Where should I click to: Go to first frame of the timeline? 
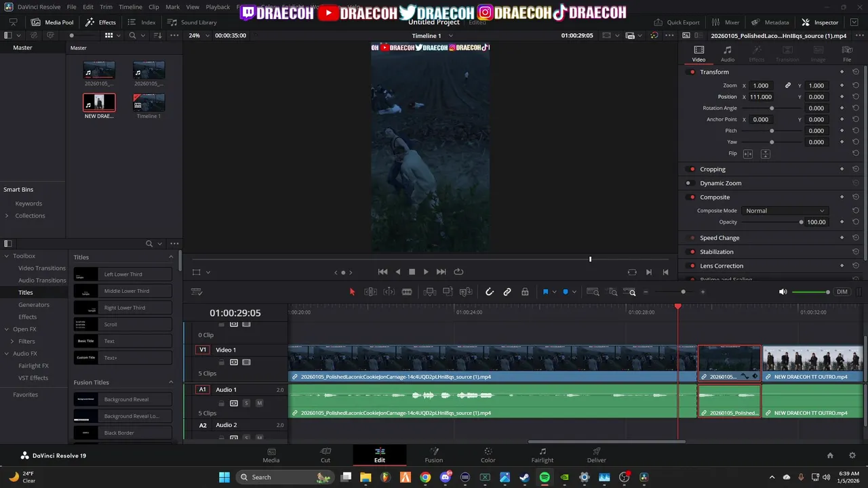[x=382, y=272]
